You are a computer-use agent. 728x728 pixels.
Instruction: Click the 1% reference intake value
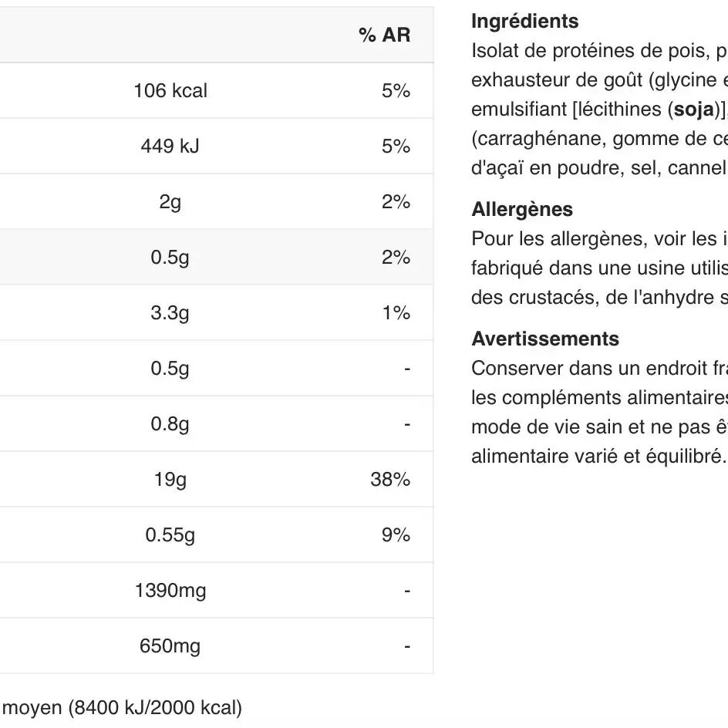[x=396, y=313]
